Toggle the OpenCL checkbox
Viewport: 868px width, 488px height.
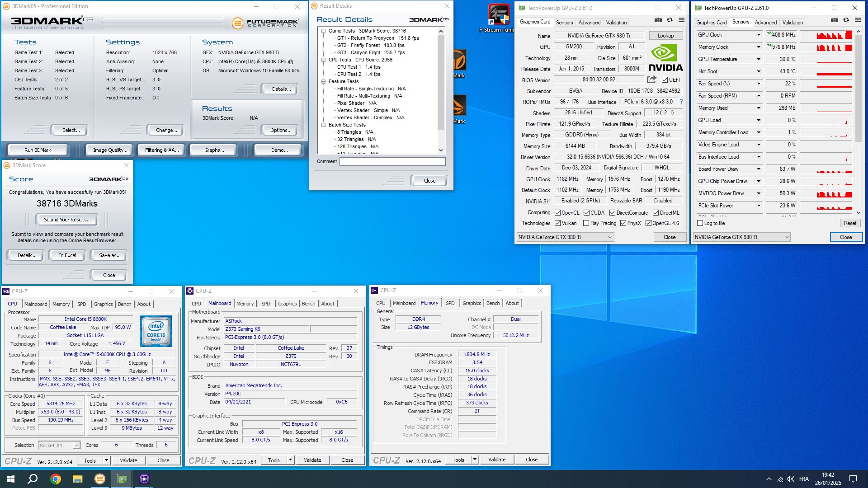[557, 213]
